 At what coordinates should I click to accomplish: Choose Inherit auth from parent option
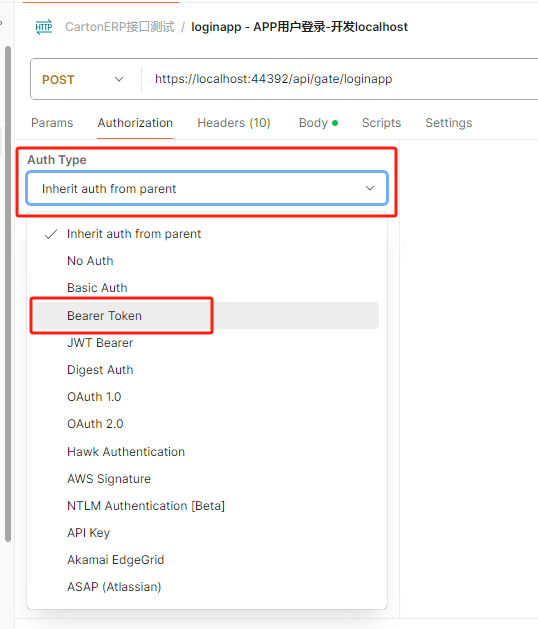point(207,234)
